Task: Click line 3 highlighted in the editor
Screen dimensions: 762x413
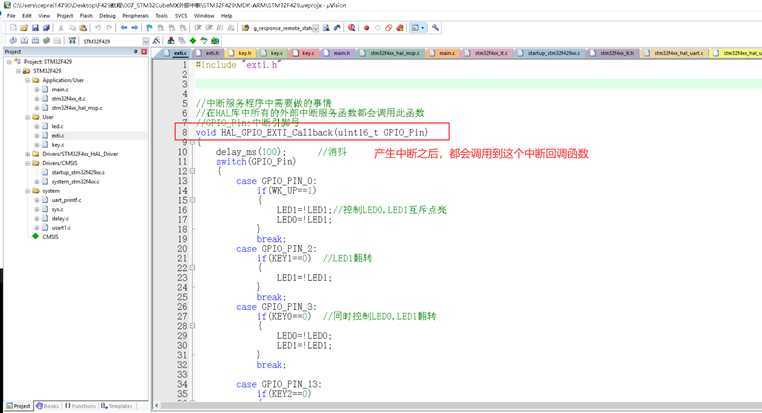Action: (x=479, y=84)
